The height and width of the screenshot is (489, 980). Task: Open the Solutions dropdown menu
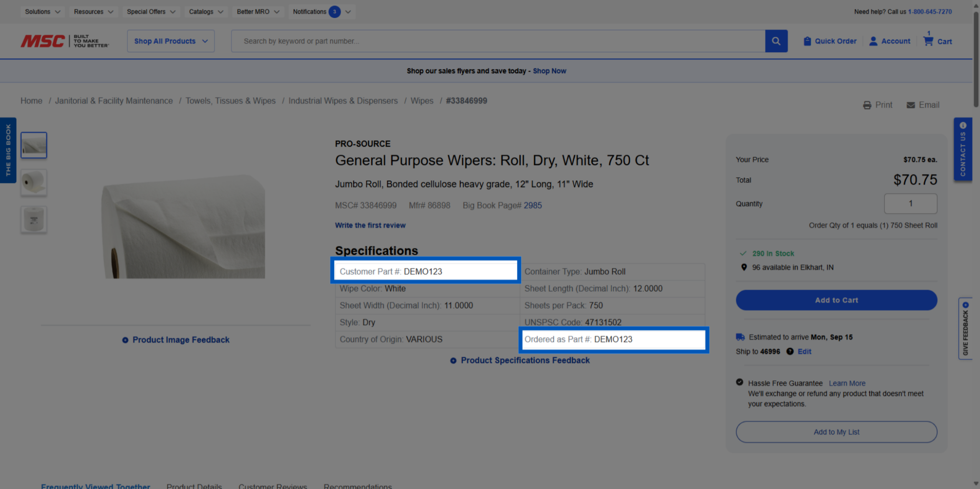(x=43, y=12)
